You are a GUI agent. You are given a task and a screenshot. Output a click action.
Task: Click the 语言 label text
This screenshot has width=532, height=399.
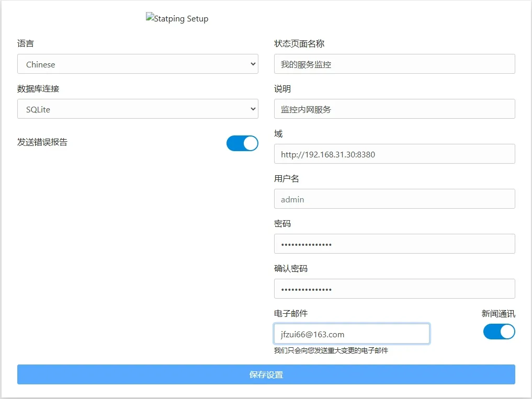(26, 44)
